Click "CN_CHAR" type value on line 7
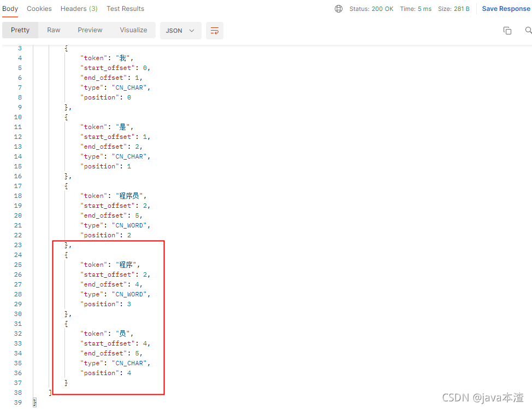 [x=129, y=87]
